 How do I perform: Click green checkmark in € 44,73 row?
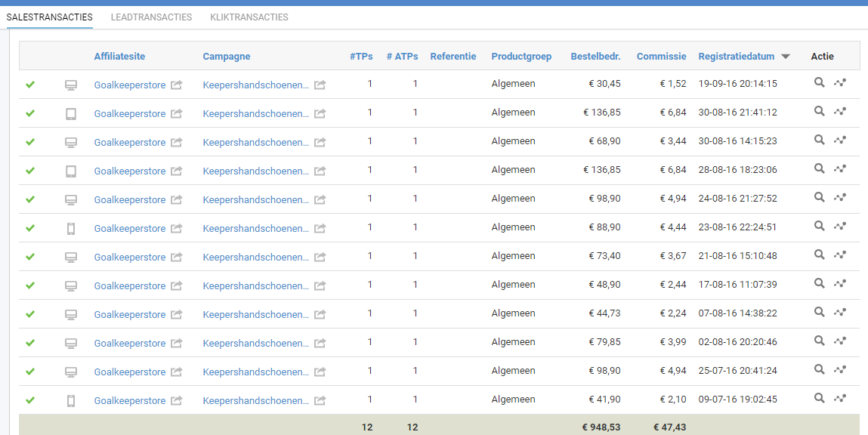coord(30,314)
